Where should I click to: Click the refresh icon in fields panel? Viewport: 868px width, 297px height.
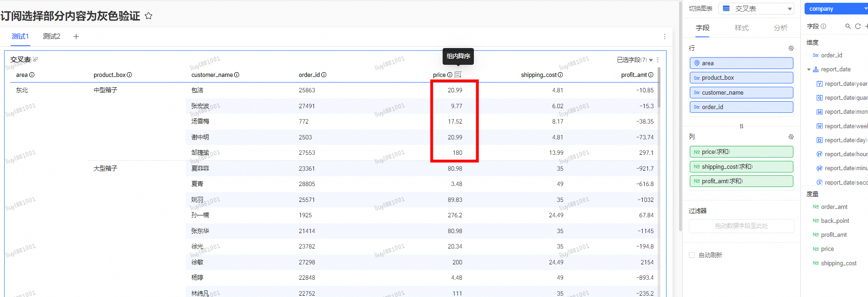[858, 27]
